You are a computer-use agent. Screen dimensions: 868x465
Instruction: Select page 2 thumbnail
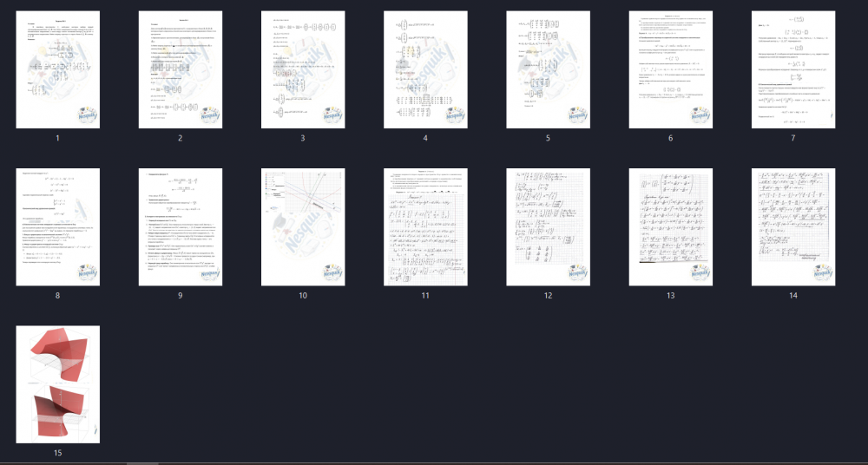[181, 69]
